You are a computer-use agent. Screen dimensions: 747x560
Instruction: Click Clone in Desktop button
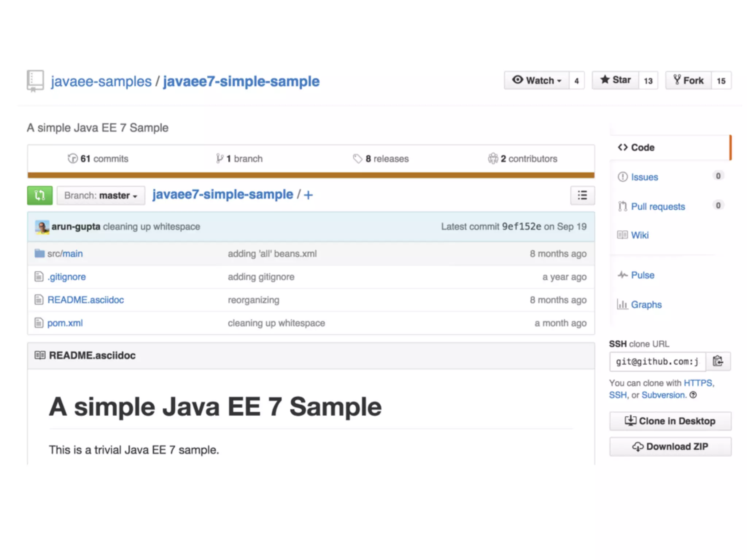[670, 421]
